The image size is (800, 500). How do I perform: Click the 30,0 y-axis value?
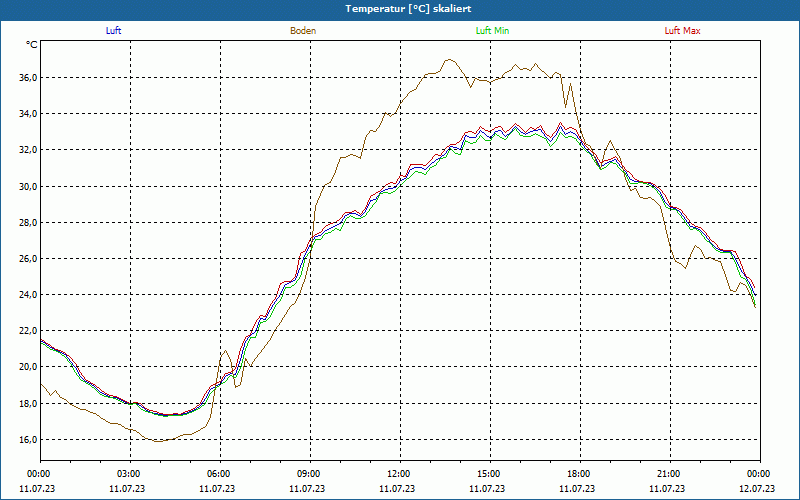[28, 186]
